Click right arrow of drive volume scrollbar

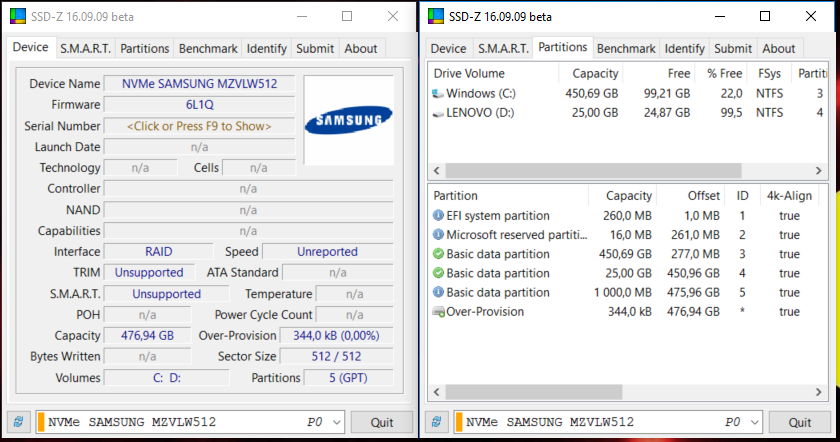coord(819,170)
